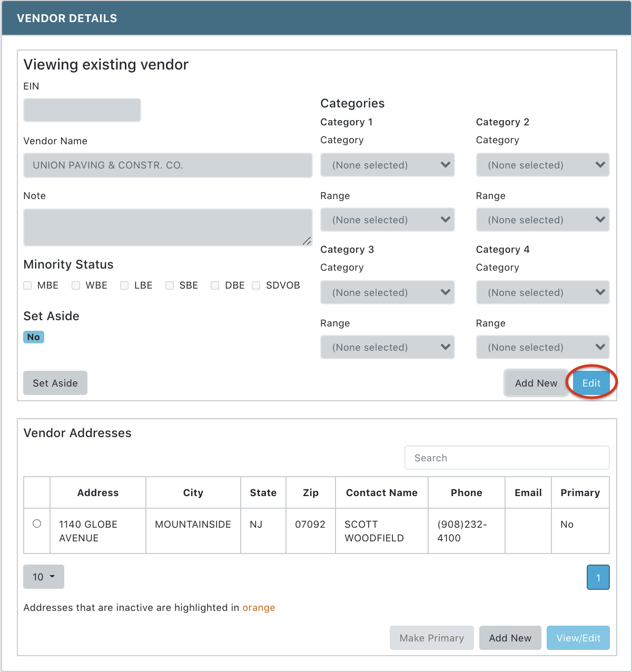The image size is (632, 672).
Task: Open the Category 2 category dropdown
Action: click(x=542, y=165)
